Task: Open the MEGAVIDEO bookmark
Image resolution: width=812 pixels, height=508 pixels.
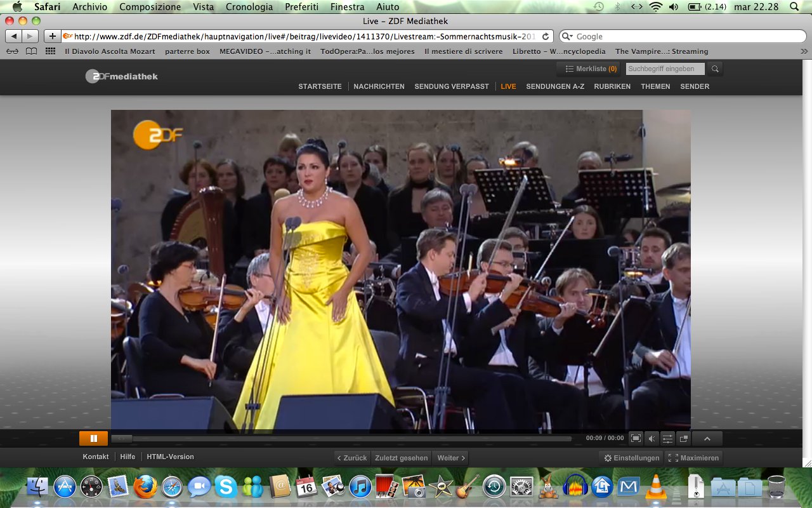Action: [x=265, y=51]
